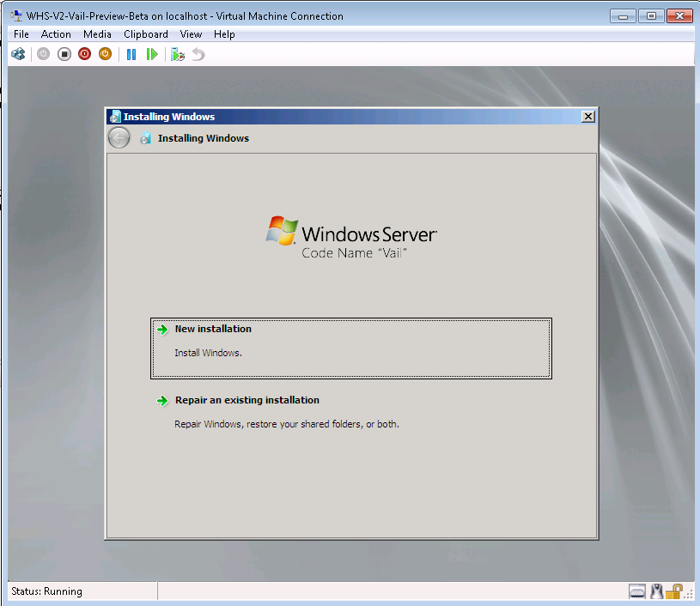Turn off the virtual machine
Viewport: 700px width, 606px height.
coord(64,54)
